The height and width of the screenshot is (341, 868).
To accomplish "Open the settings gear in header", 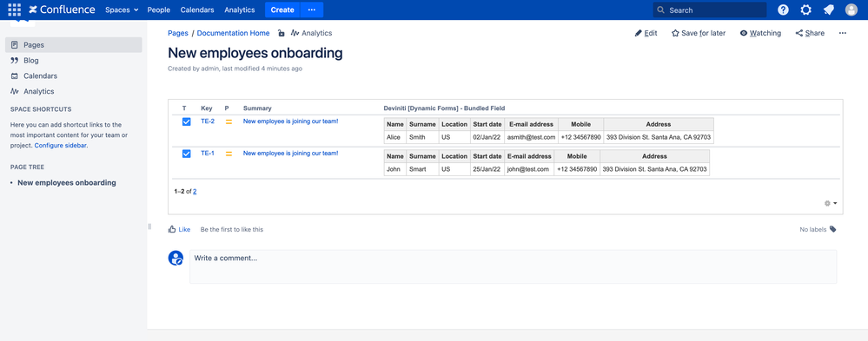I will click(806, 10).
